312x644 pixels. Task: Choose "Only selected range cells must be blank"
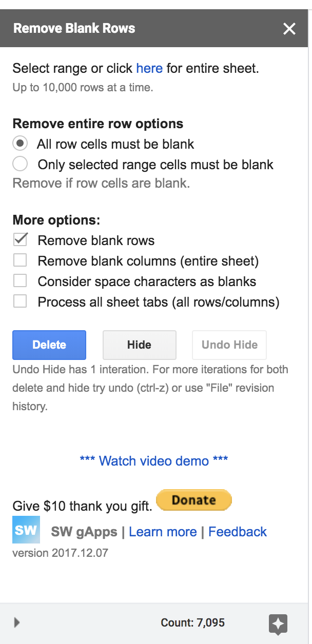pyautogui.click(x=20, y=164)
